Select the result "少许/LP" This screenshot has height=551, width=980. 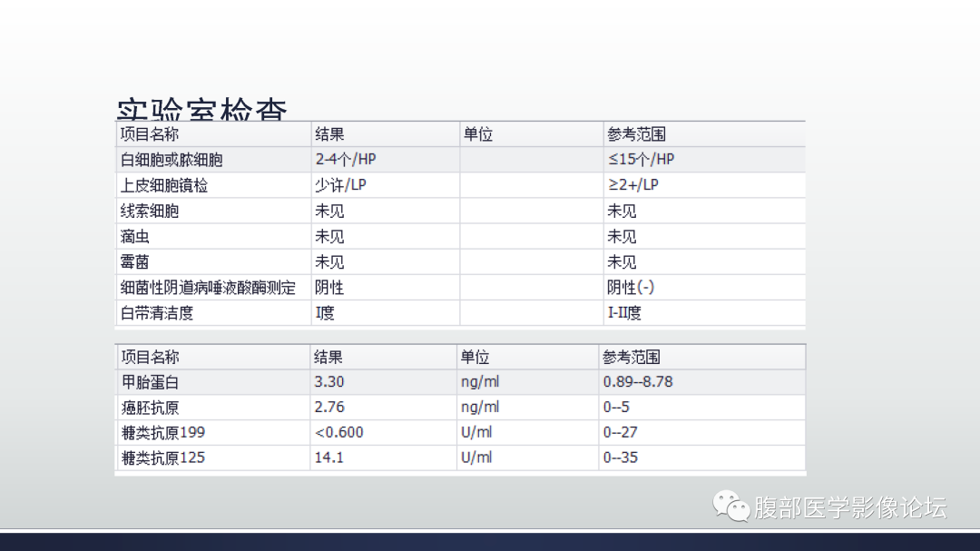[x=340, y=185]
